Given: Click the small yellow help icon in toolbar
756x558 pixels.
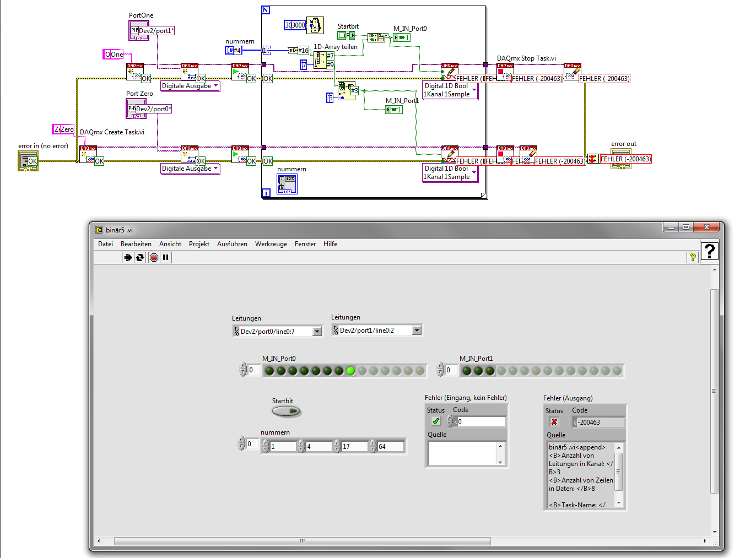Looking at the screenshot, I should pyautogui.click(x=692, y=257).
